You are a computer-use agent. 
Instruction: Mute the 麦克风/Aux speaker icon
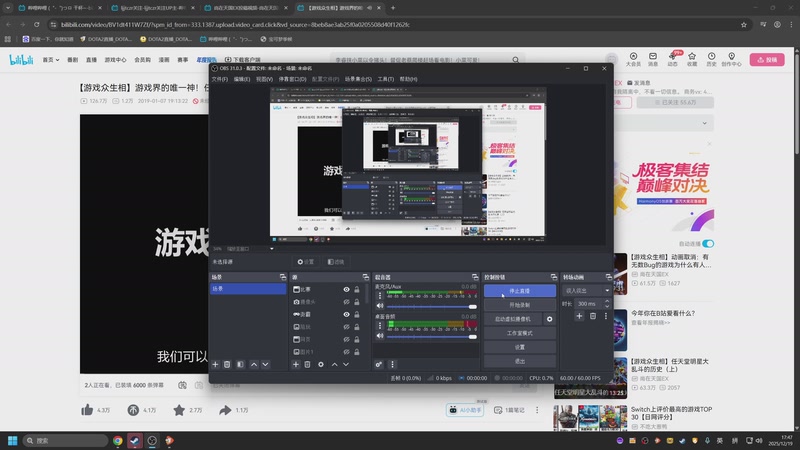380,306
